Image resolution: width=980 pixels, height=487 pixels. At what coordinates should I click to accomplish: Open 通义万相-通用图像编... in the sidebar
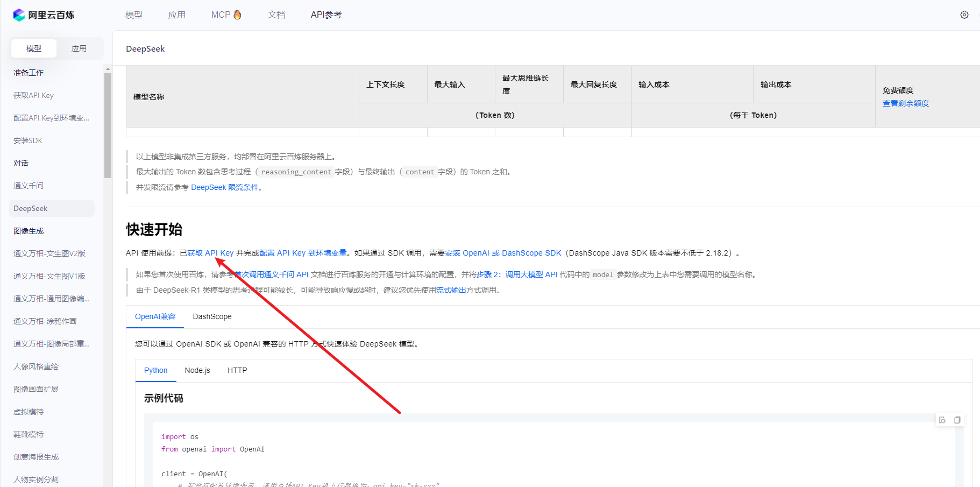click(52, 299)
